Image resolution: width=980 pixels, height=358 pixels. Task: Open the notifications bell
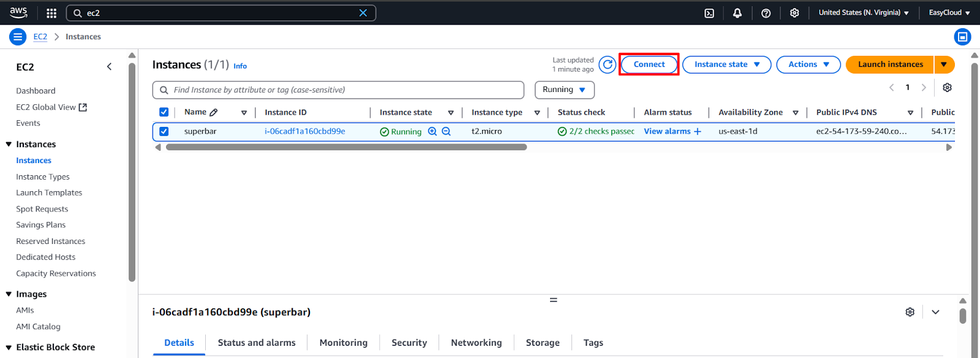(x=737, y=13)
